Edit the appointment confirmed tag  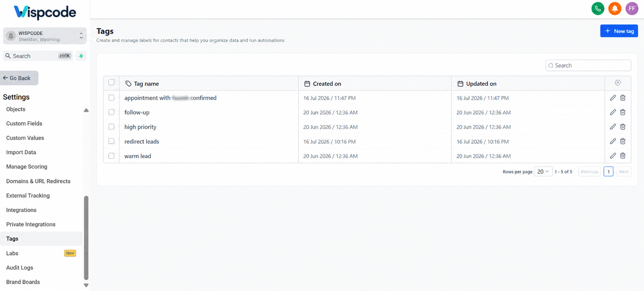coord(613,98)
